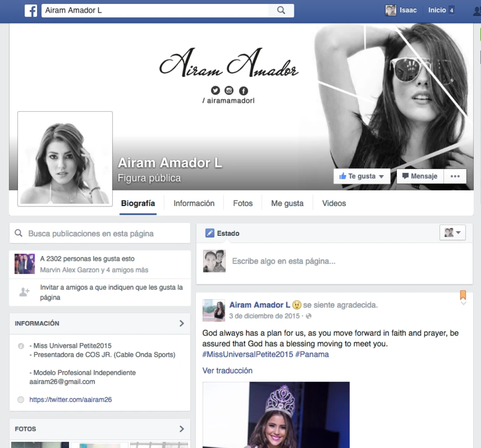Open the crowned woman post photo
481x448 pixels.
[x=276, y=415]
